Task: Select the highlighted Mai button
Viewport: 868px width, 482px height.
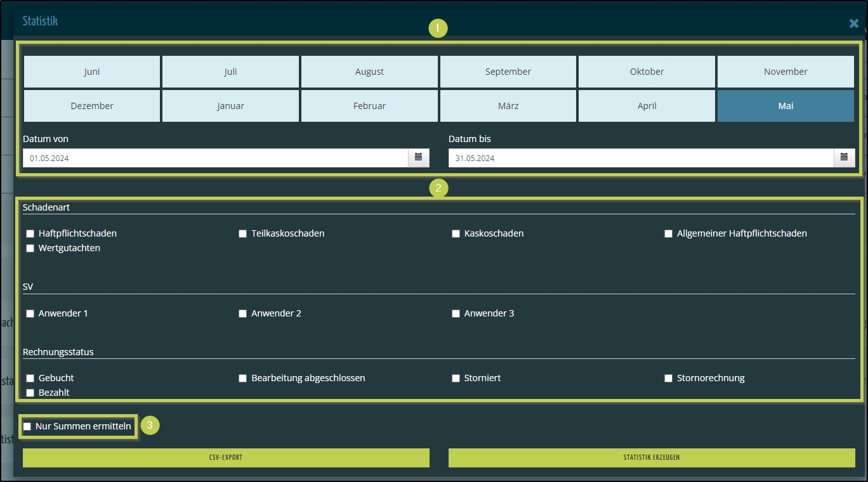Action: 786,106
